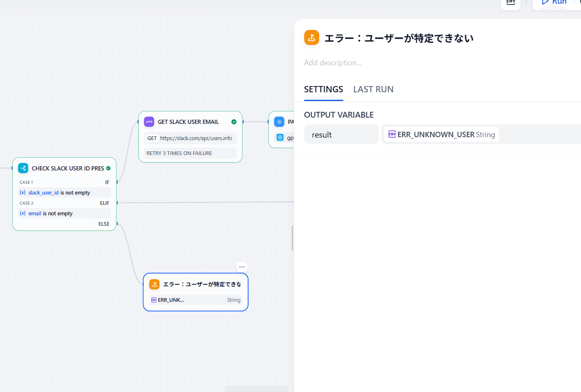581x392 pixels.
Task: Edit the result output variable name field
Action: tap(341, 135)
